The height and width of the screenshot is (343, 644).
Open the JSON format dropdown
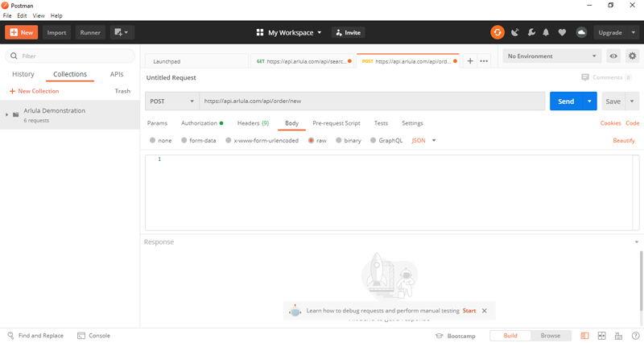point(423,140)
